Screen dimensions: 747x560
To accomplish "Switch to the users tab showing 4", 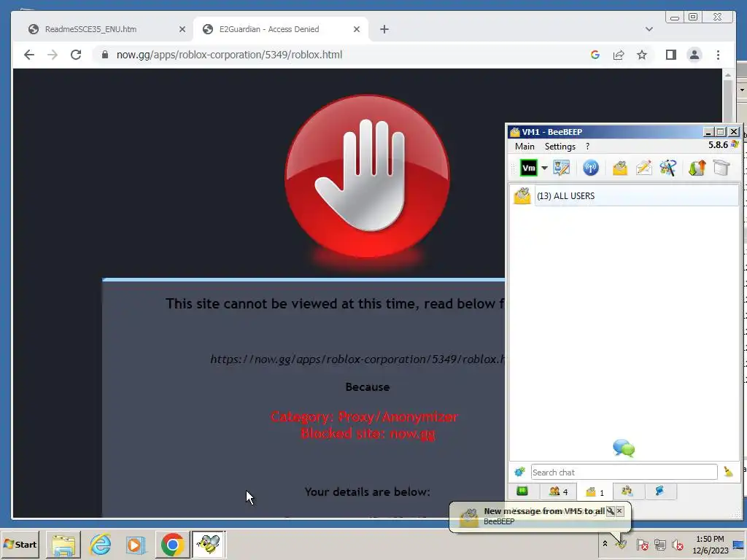I will 558,491.
